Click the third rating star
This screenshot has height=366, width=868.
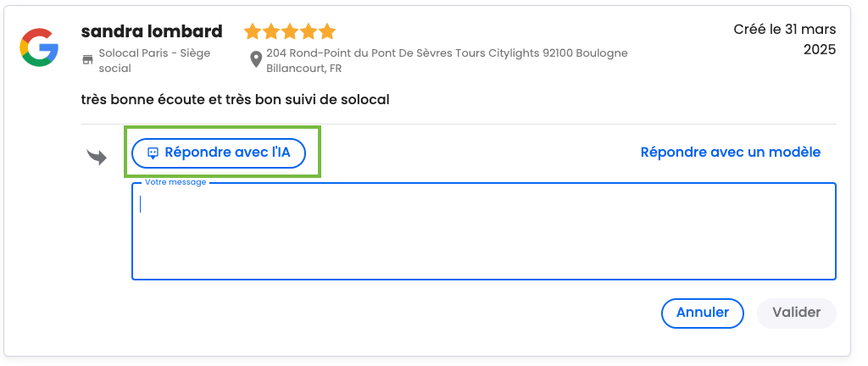tap(290, 31)
